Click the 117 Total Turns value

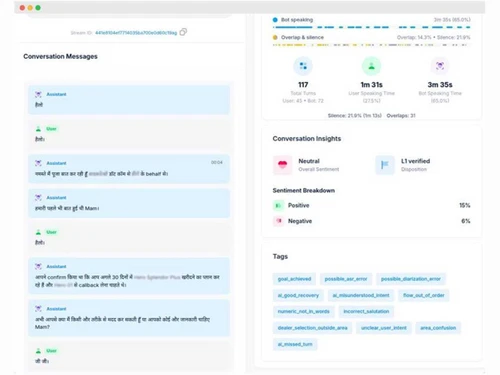click(303, 85)
